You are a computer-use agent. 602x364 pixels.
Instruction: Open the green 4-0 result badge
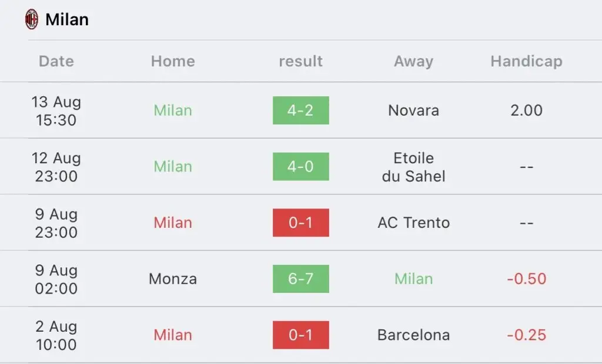pos(301,167)
